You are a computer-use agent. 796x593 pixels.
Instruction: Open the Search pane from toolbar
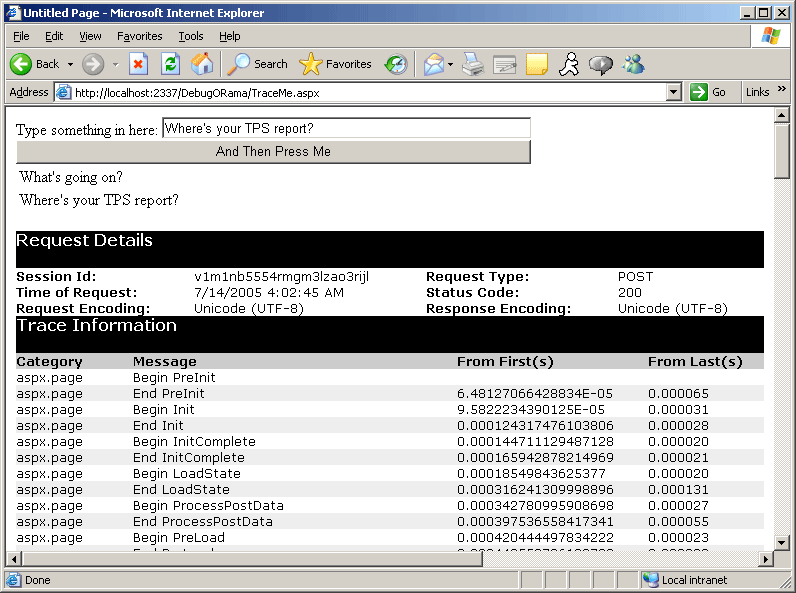(257, 64)
